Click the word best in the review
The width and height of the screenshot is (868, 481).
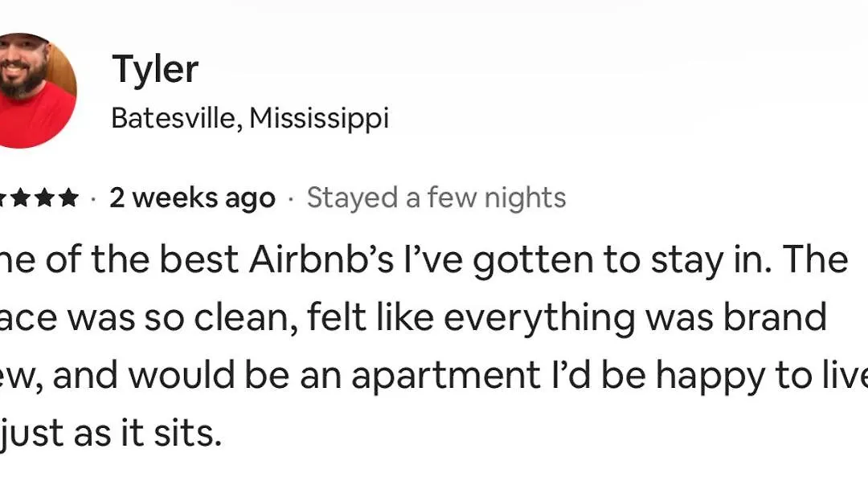199,260
